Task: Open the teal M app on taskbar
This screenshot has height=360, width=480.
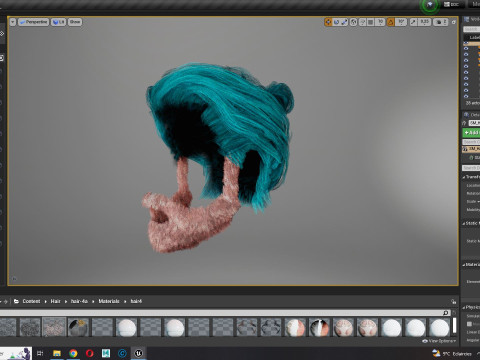Action: pos(106,353)
